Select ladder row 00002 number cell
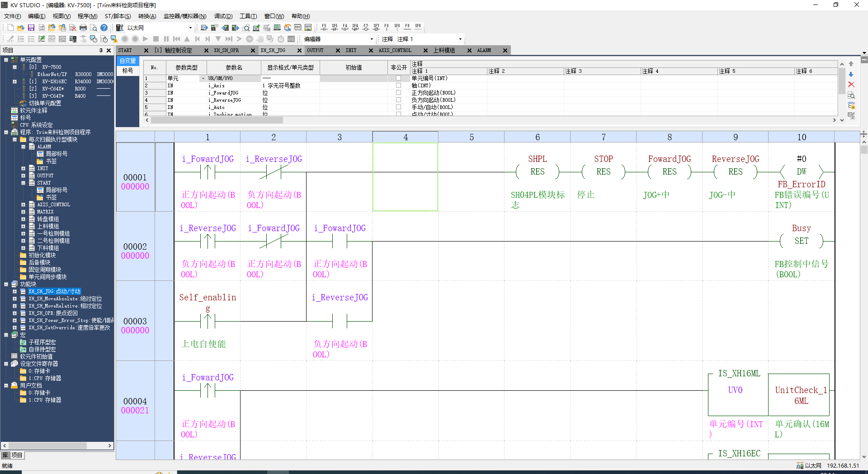This screenshot has width=868, height=474. point(135,246)
